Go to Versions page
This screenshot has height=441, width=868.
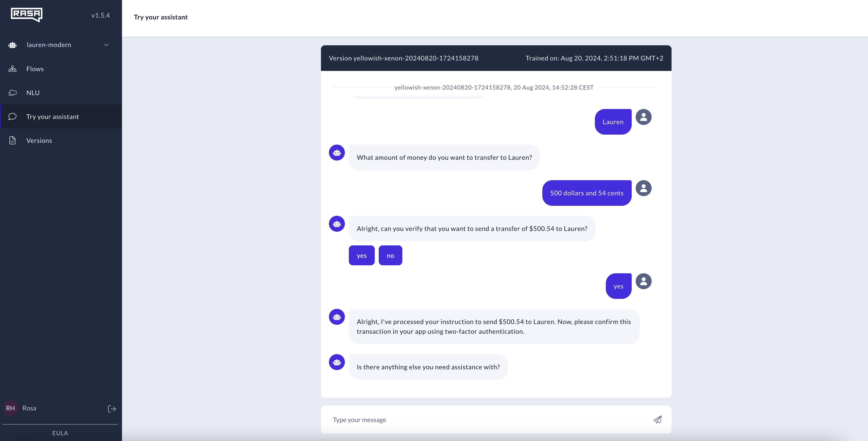click(39, 140)
